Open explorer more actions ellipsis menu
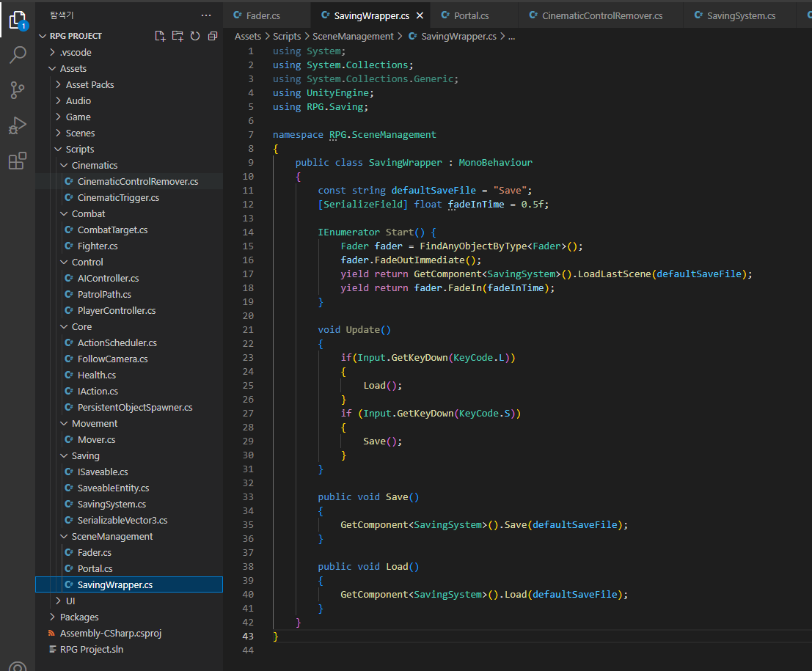 point(207,15)
